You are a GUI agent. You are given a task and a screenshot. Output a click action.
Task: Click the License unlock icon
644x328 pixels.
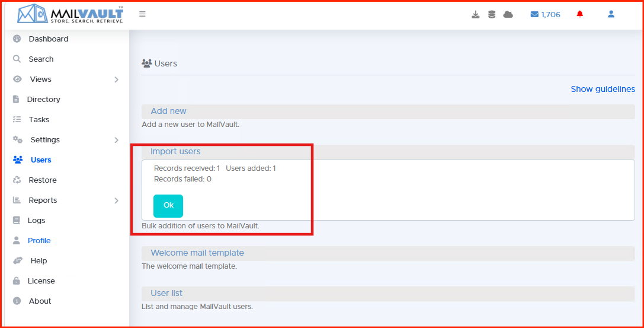click(x=17, y=281)
